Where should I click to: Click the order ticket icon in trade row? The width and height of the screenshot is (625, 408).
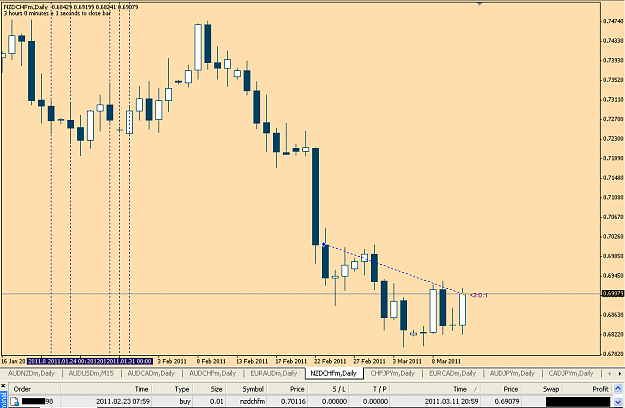click(14, 401)
